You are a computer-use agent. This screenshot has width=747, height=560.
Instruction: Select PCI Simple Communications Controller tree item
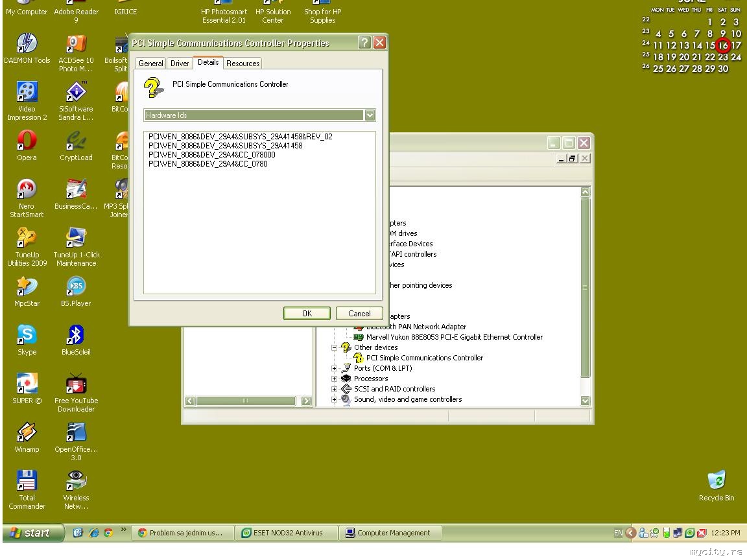[x=425, y=358]
